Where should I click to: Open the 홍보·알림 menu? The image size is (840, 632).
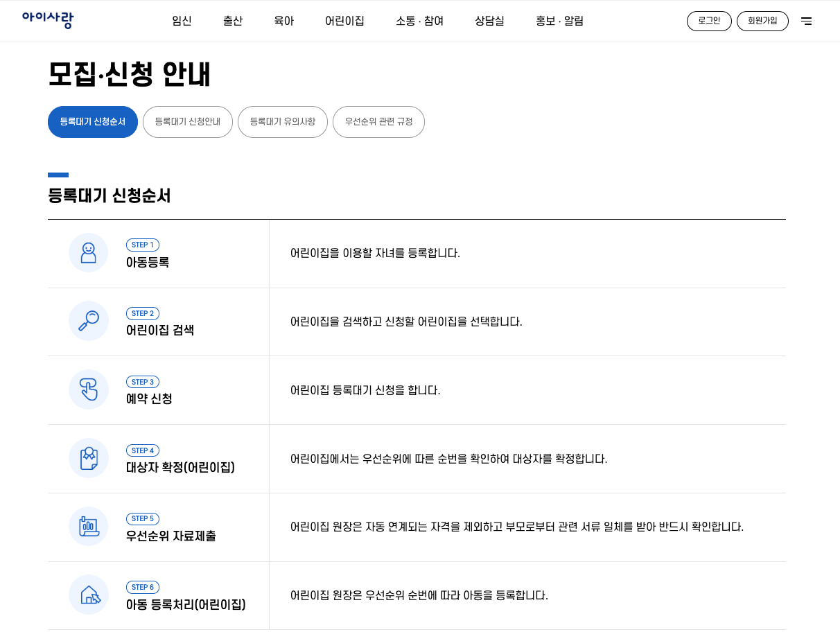pyautogui.click(x=559, y=21)
